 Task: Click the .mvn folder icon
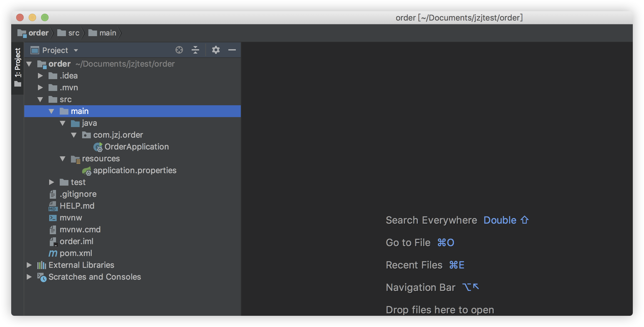click(x=53, y=88)
